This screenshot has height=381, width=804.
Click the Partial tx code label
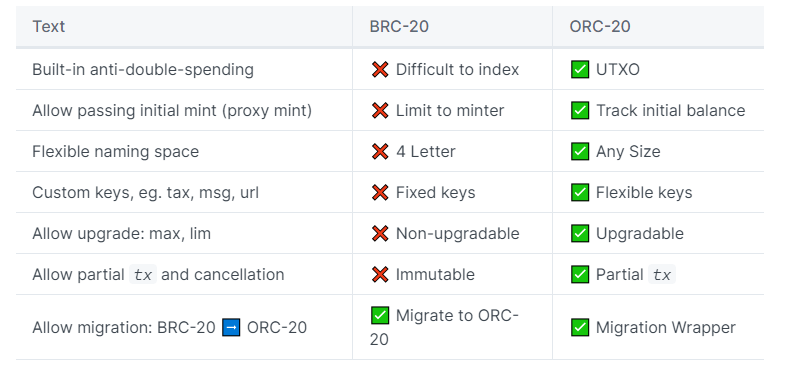[x=662, y=274]
